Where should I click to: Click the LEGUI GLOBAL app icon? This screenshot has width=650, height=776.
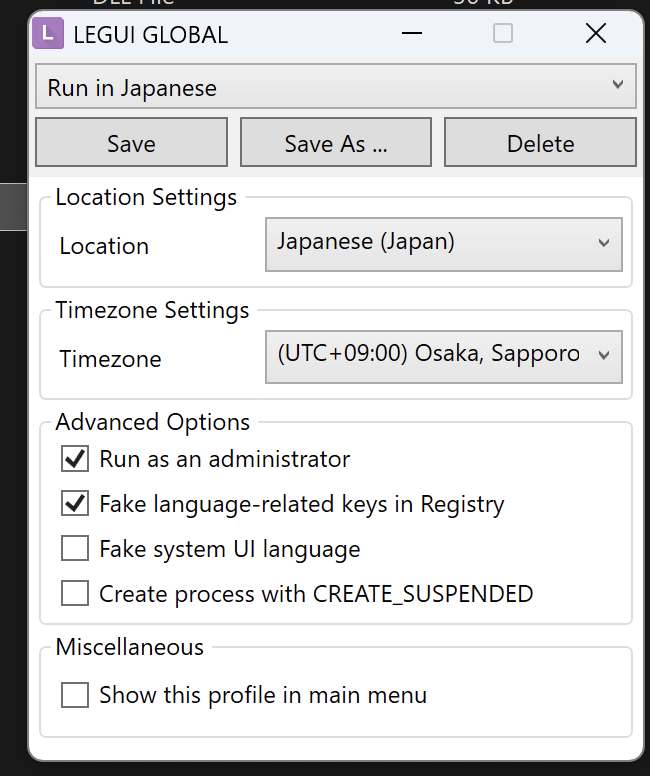[48, 35]
